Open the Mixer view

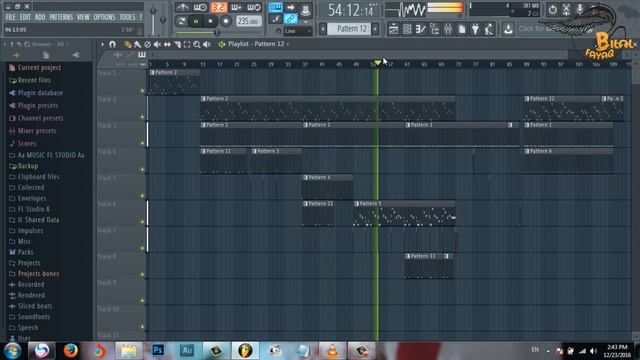(x=448, y=29)
